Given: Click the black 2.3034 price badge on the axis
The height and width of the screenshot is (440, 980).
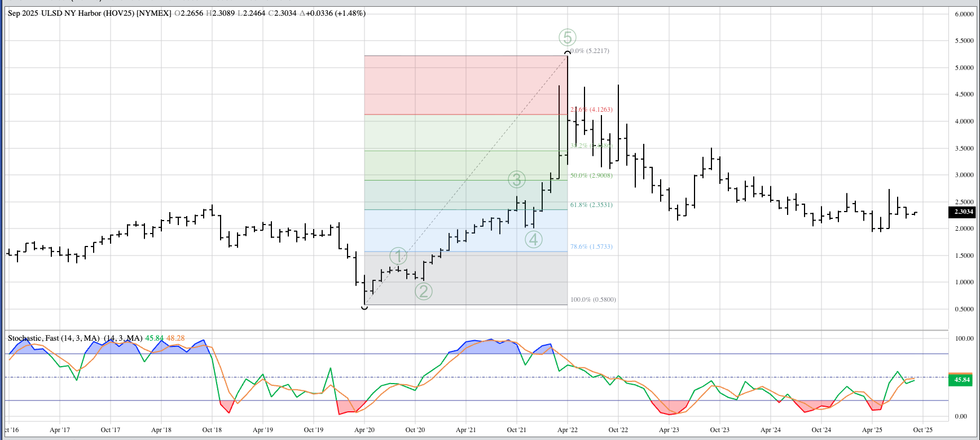Looking at the screenshot, I should point(963,212).
